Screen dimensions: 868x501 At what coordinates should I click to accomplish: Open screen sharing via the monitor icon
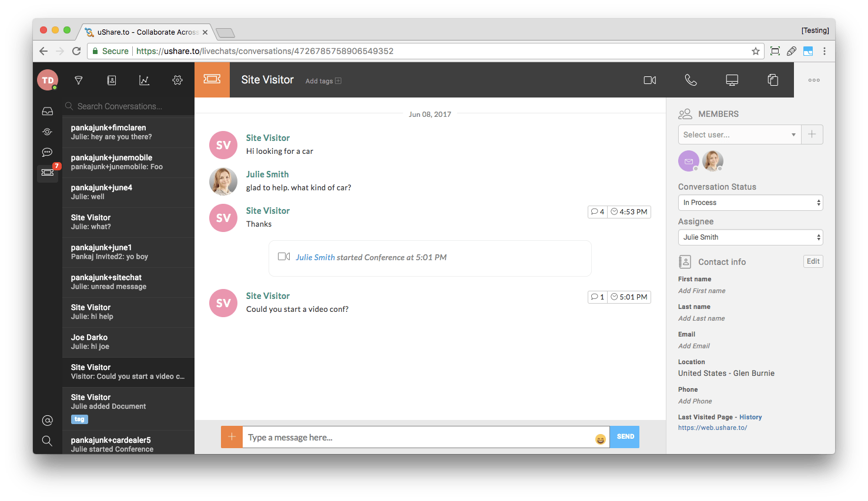[x=732, y=80]
